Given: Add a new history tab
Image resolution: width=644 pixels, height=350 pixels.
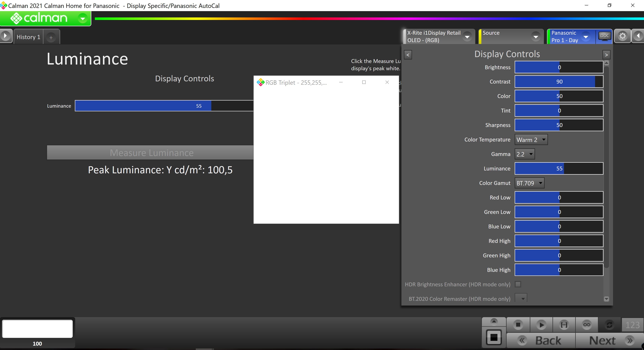Looking at the screenshot, I should click(x=51, y=38).
